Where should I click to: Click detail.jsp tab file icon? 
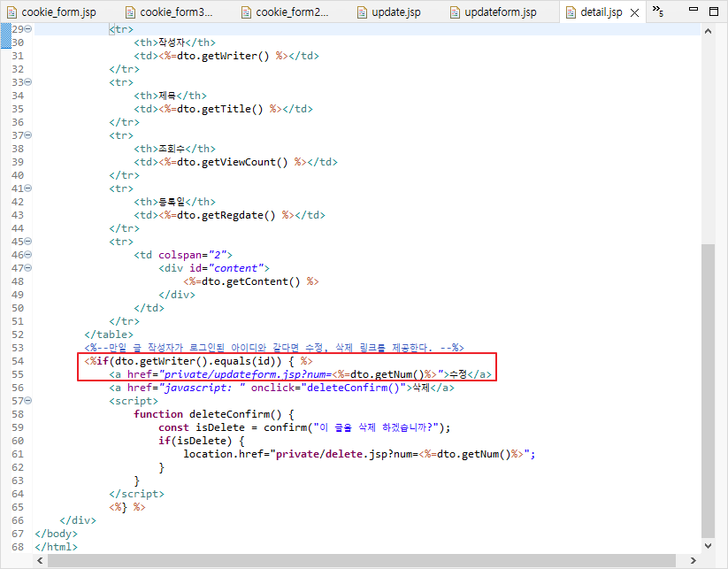[x=571, y=12]
